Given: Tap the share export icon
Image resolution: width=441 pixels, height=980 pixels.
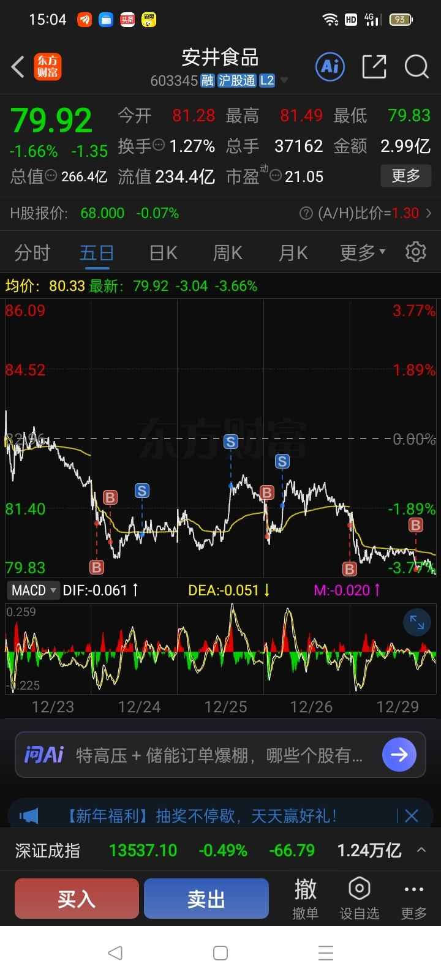Looking at the screenshot, I should point(374,66).
